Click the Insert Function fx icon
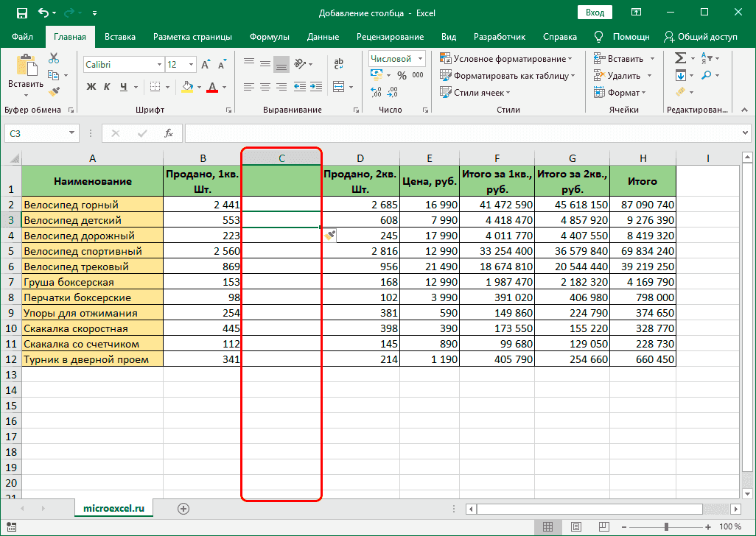 171,133
